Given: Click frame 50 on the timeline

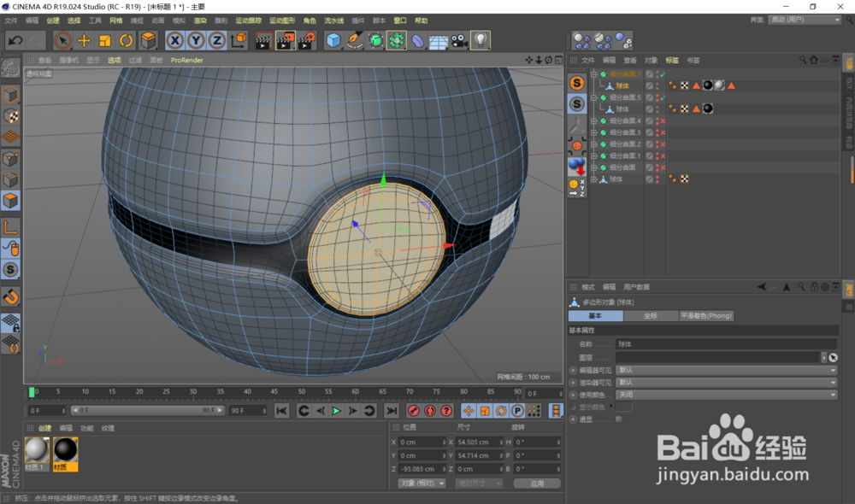Looking at the screenshot, I should point(302,392).
